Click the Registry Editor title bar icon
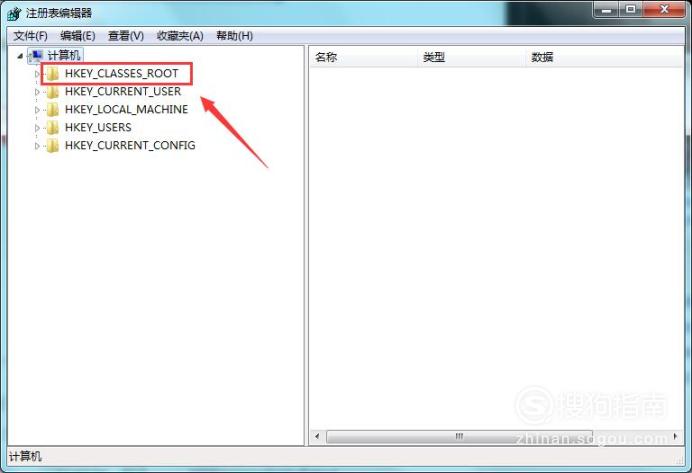Viewport: 692px width, 473px height. click(x=14, y=14)
